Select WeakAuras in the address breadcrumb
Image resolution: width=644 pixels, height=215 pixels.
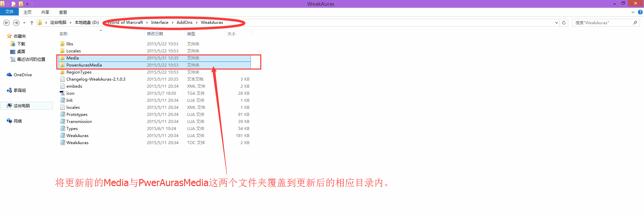212,23
